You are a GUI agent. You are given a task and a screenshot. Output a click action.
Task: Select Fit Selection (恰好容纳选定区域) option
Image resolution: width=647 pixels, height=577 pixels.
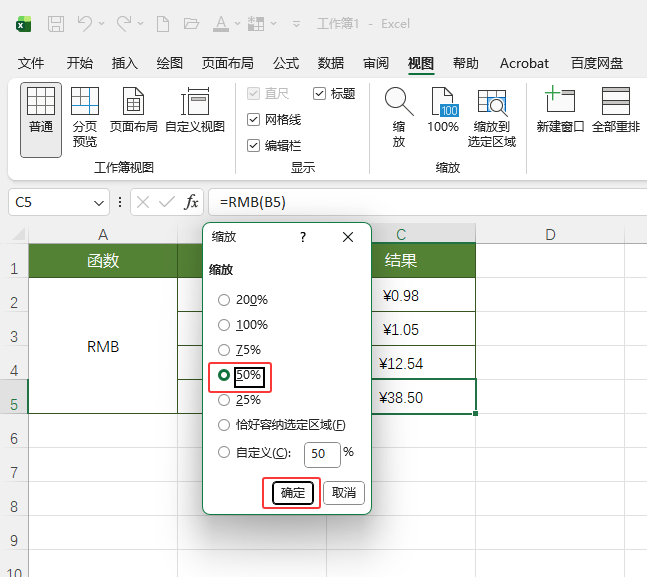[x=224, y=425]
